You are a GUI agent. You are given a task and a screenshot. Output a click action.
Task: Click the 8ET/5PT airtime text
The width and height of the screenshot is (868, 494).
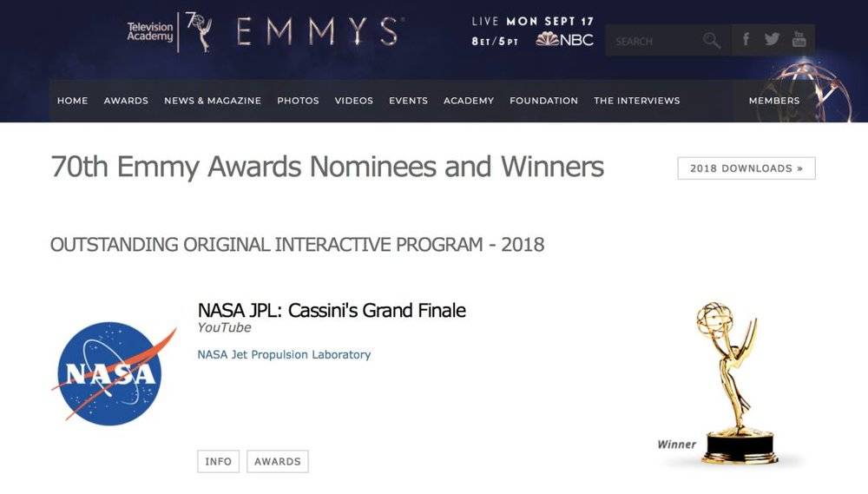pos(495,42)
